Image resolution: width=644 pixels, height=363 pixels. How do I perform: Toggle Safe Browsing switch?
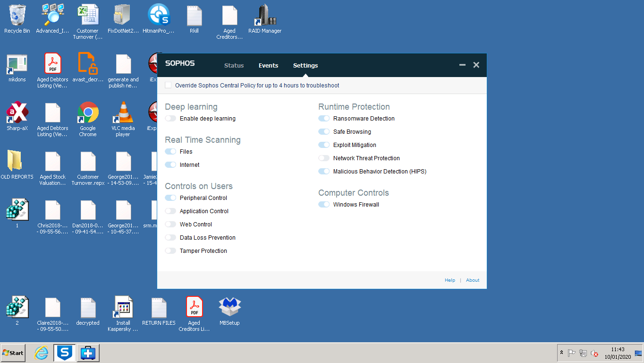324,132
